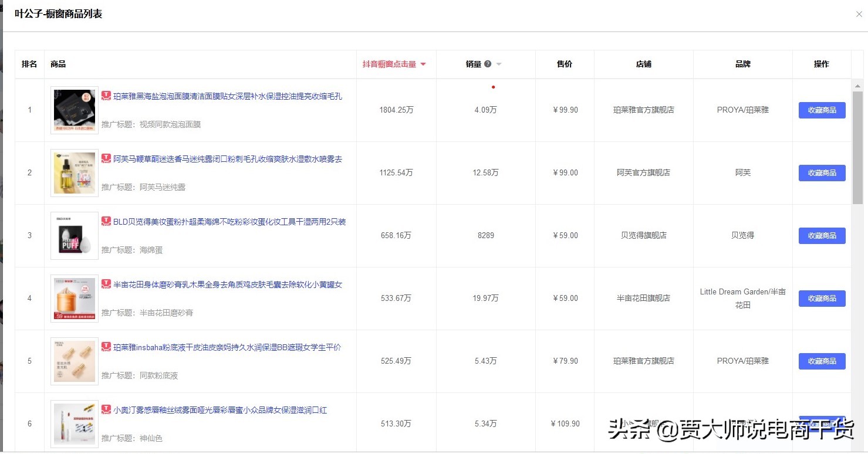Click the 5.43万 sales cell
868x454 pixels.
(486, 361)
